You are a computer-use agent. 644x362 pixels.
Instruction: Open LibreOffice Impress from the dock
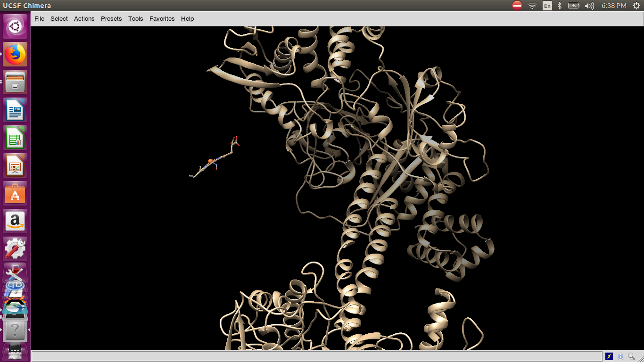[x=15, y=166]
